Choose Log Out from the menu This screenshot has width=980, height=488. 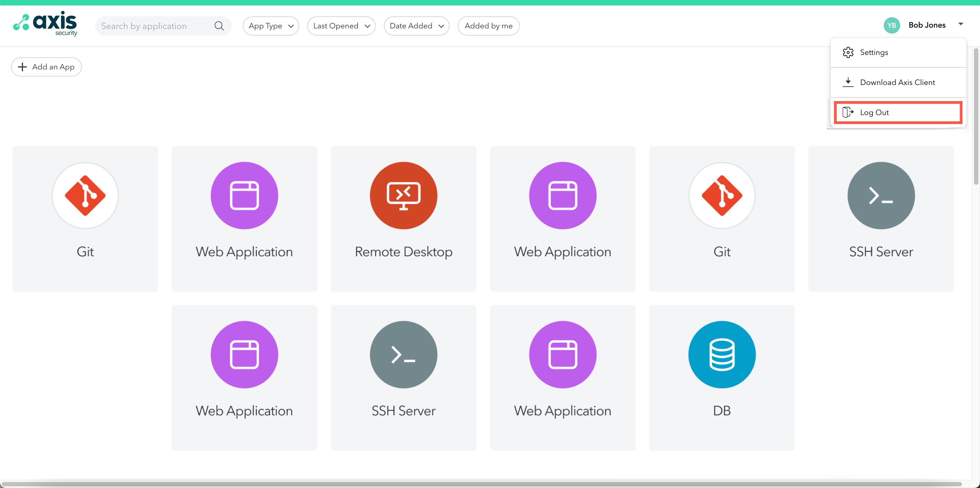coord(898,113)
